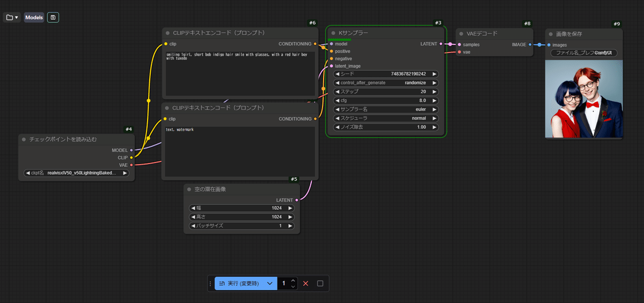
Task: Click the square icon in the run toolbar
Action: (320, 283)
